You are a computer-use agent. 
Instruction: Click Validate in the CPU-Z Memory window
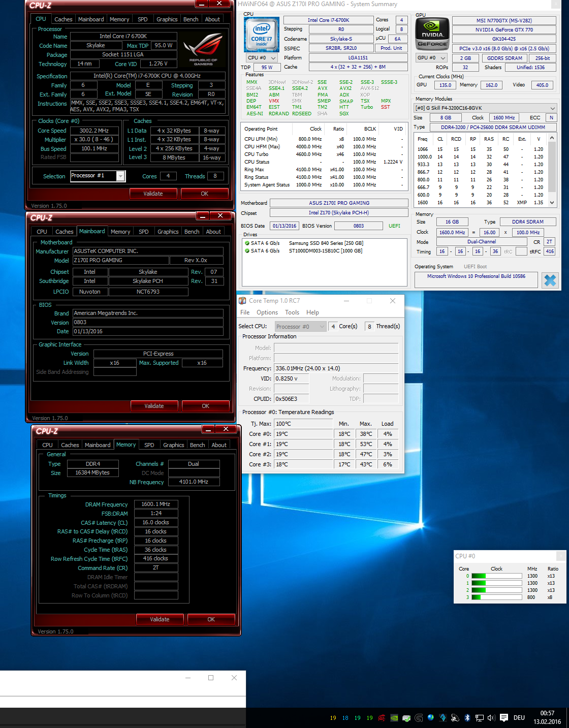click(x=160, y=619)
